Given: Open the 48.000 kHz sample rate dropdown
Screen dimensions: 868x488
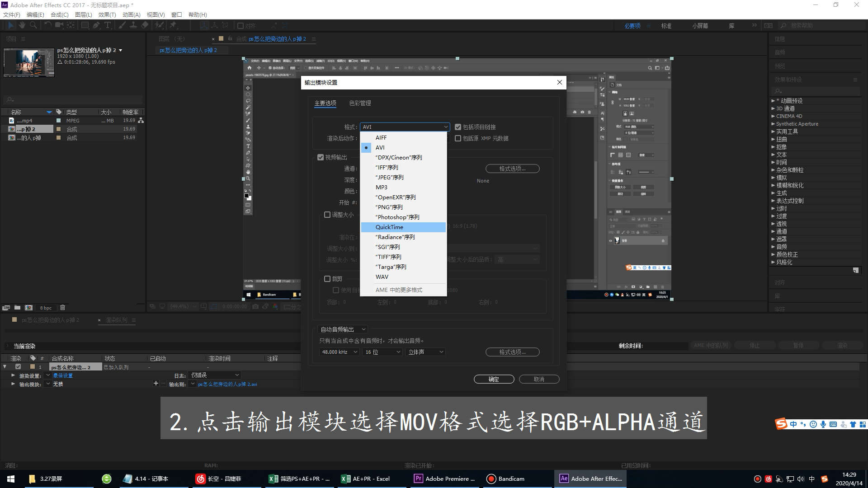Looking at the screenshot, I should [x=339, y=352].
